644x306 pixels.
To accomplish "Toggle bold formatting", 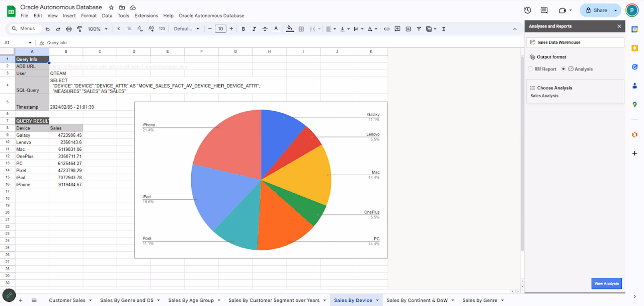I will point(244,29).
